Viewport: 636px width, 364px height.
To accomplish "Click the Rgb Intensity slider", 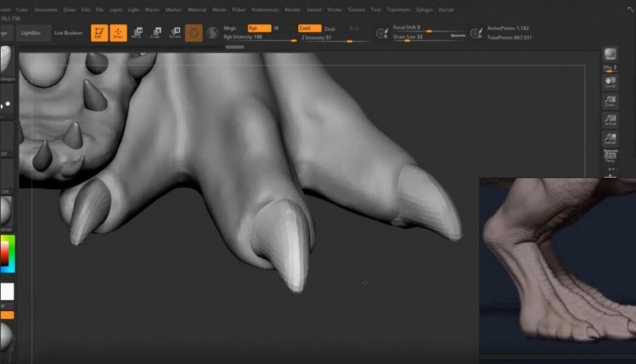I will 260,37.
